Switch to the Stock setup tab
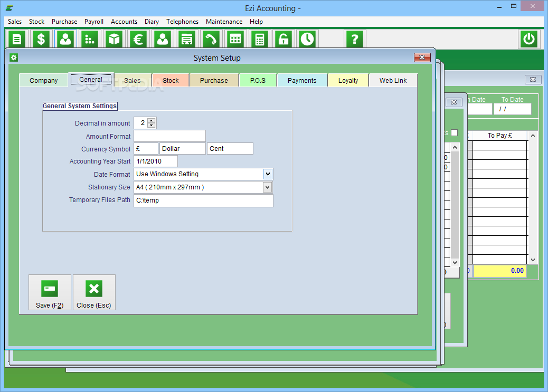This screenshot has width=548, height=392. pyautogui.click(x=171, y=80)
